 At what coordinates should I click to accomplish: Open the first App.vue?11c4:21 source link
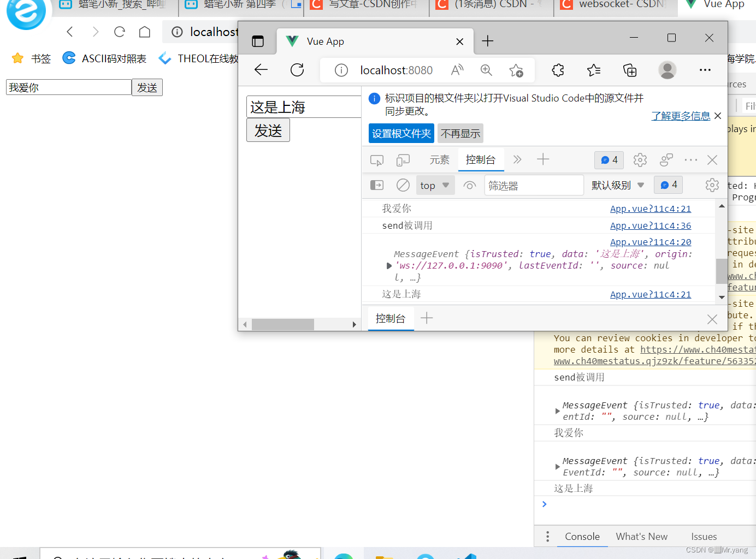(x=651, y=209)
